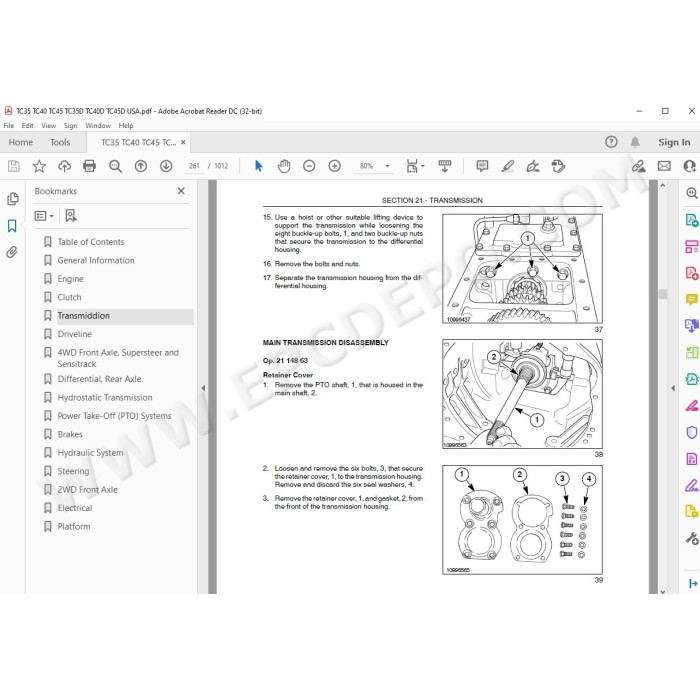Open the Table of Contents bookmark
This screenshot has width=700, height=700.
pyautogui.click(x=91, y=242)
